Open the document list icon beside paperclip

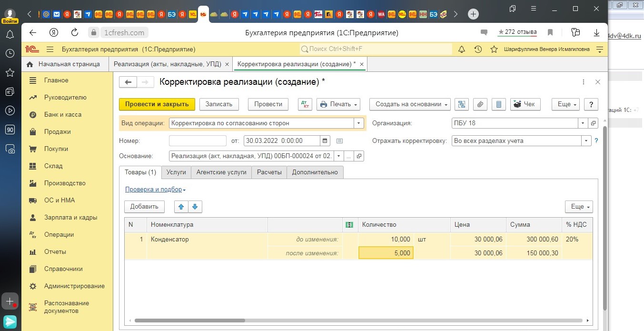498,104
